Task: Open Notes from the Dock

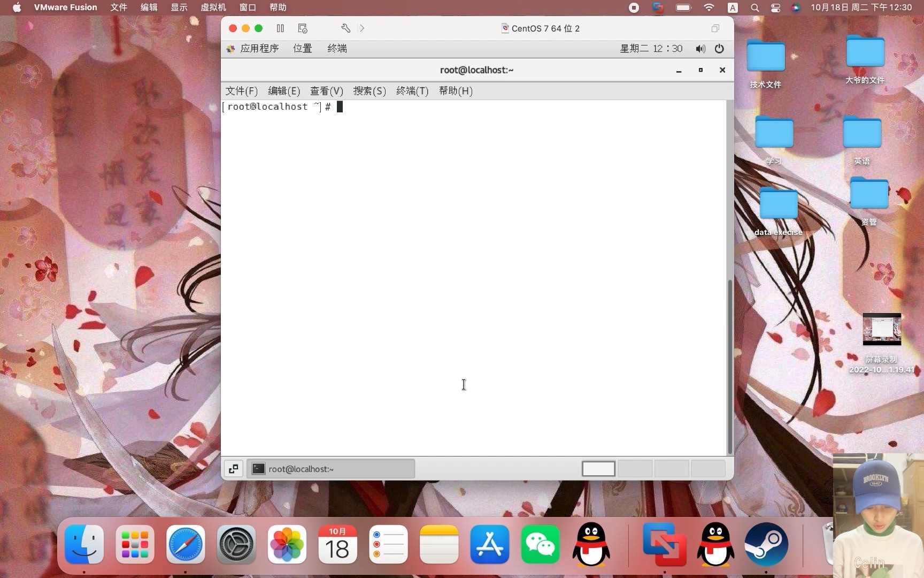Action: click(x=439, y=545)
